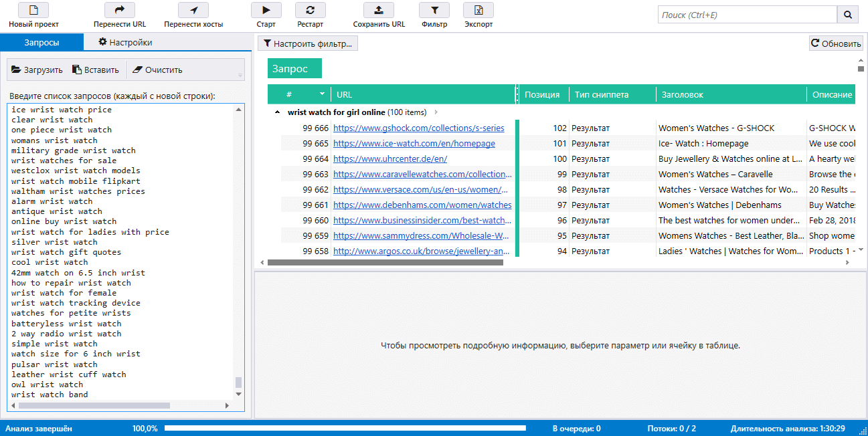Click the Анализ завершён status text
The height and width of the screenshot is (436, 868).
[x=39, y=429]
